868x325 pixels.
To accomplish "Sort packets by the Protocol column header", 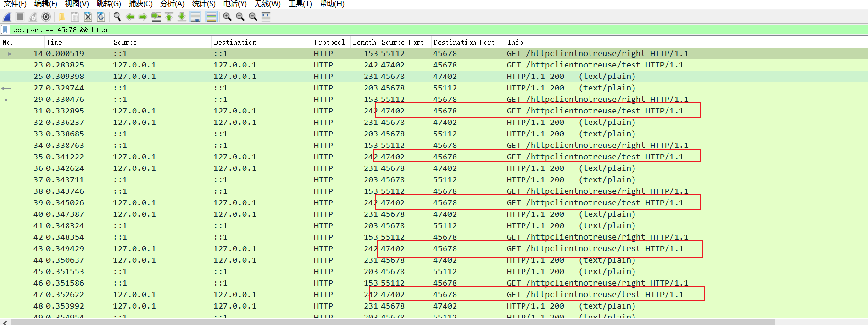I will point(329,42).
